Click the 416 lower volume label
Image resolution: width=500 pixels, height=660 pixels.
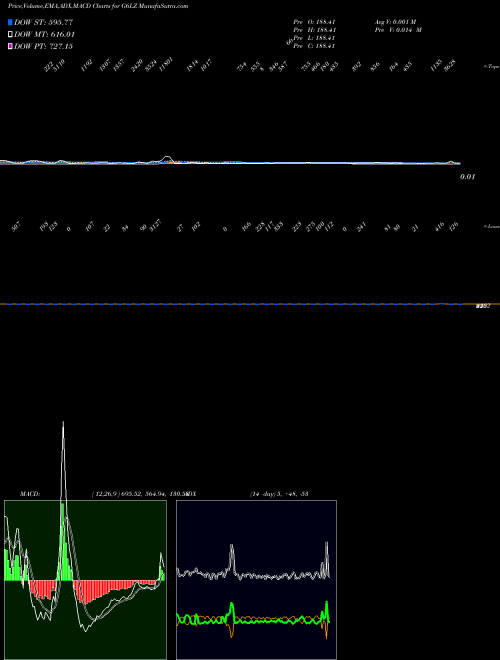(x=440, y=227)
